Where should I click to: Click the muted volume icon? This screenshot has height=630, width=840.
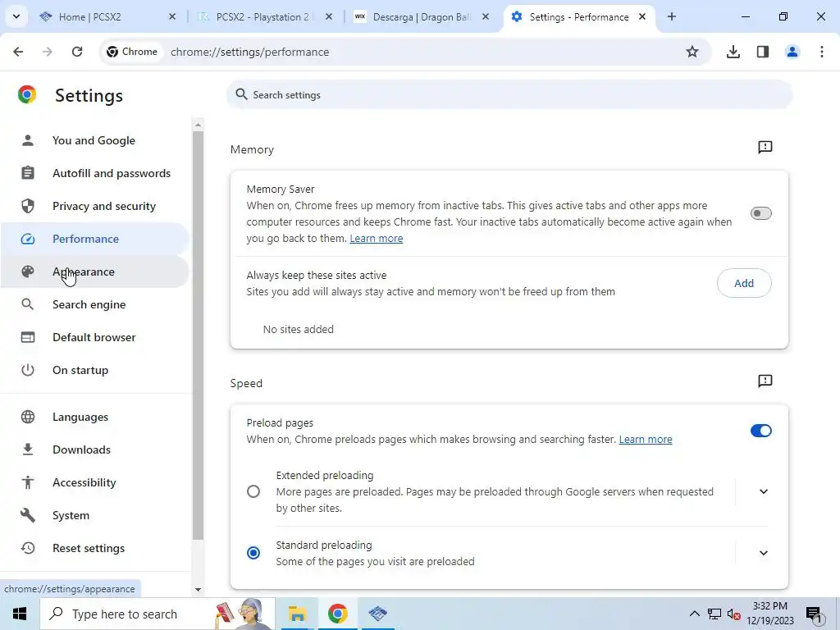click(734, 614)
